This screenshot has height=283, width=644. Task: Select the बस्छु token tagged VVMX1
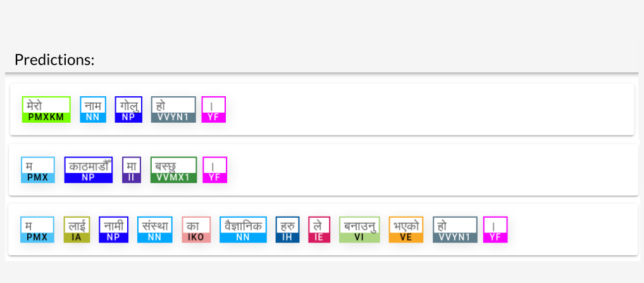coord(173,170)
